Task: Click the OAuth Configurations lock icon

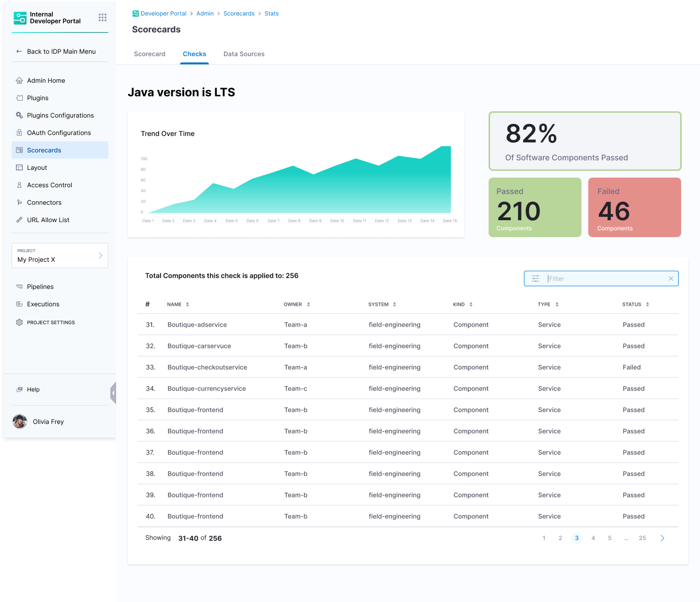Action: pyautogui.click(x=19, y=133)
